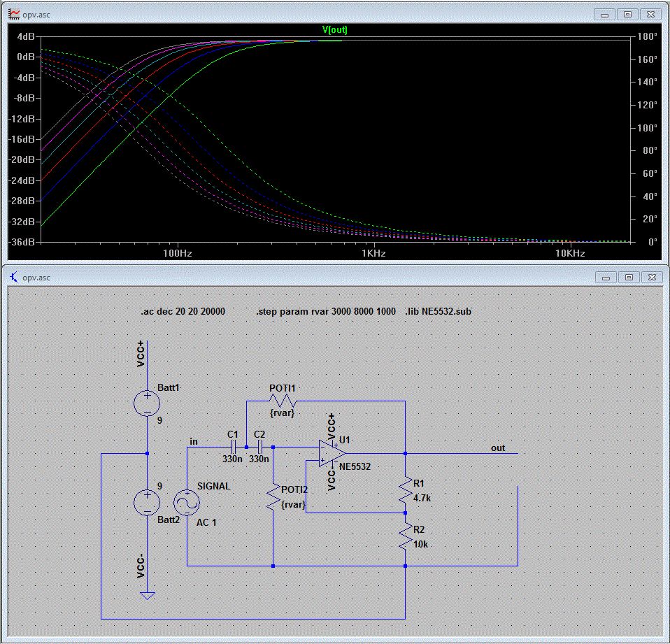
Task: Select the Batt2 voltage source symbol
Action: (x=147, y=502)
